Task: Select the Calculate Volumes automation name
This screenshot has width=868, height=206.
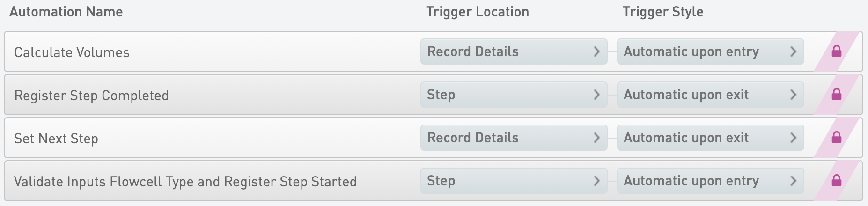Action: click(x=72, y=52)
